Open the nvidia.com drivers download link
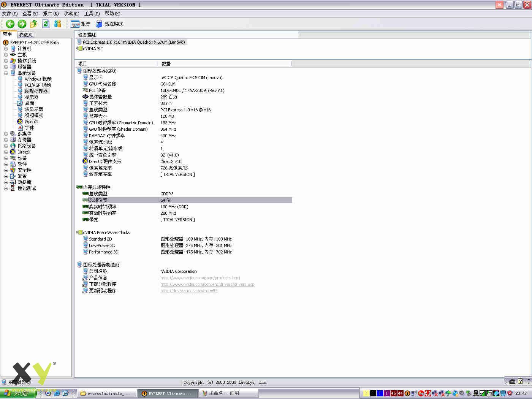This screenshot has height=399, width=532. (207, 284)
